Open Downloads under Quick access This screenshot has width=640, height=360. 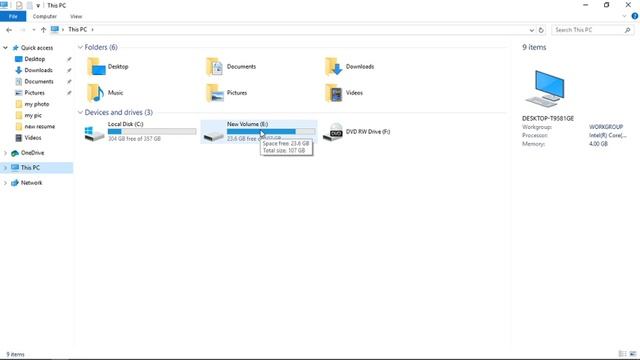(38, 70)
